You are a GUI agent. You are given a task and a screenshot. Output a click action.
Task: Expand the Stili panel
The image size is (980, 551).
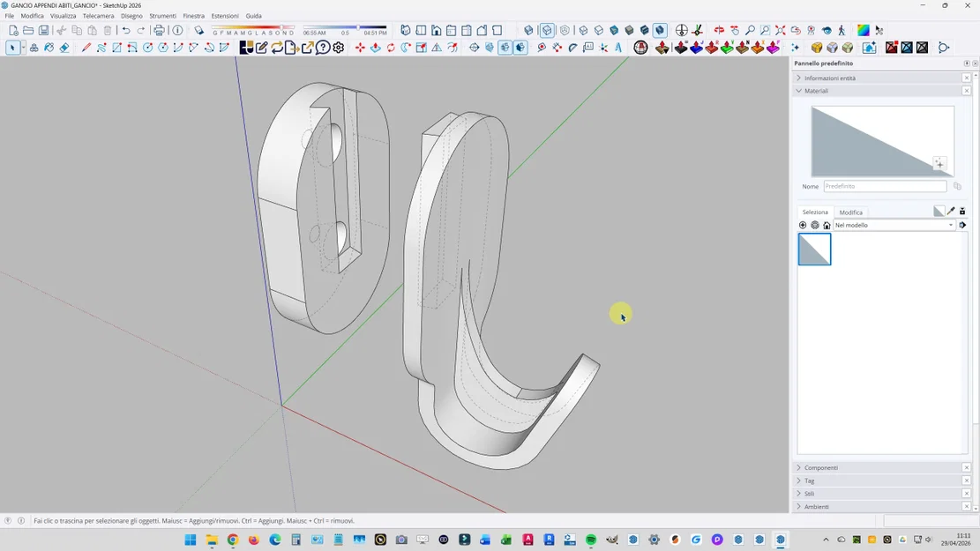click(799, 494)
